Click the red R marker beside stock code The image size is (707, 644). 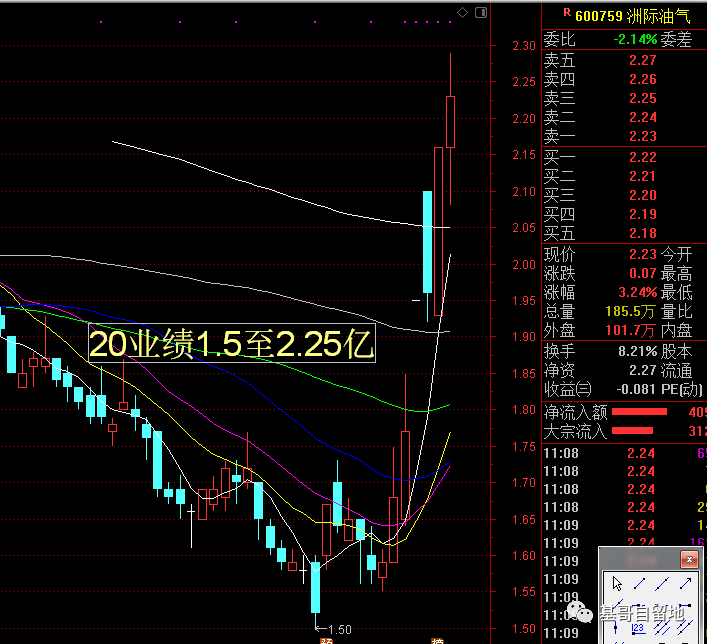coord(567,13)
